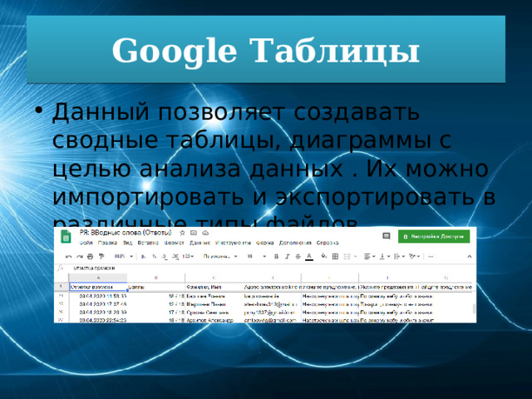This screenshot has height=399, width=532.
Task: Open the zoom percentage dropdown
Action: tap(124, 257)
